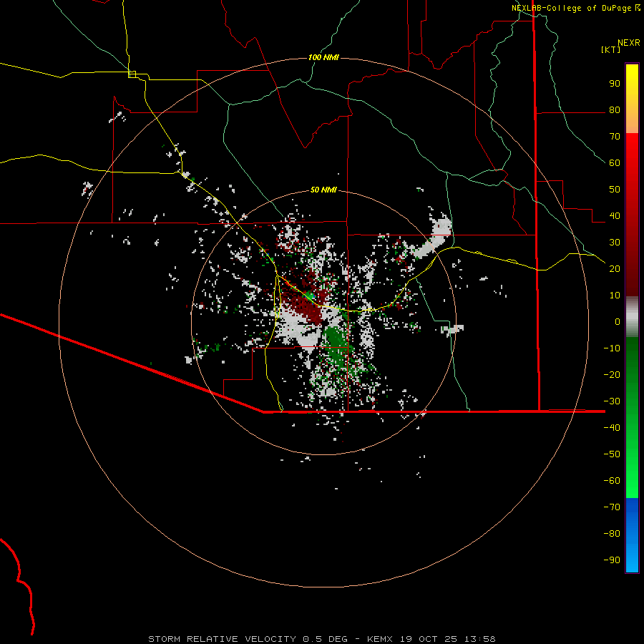Screen dimensions: 644x644
Task: Click the 0 value on the velocity scale
Action: coord(618,321)
